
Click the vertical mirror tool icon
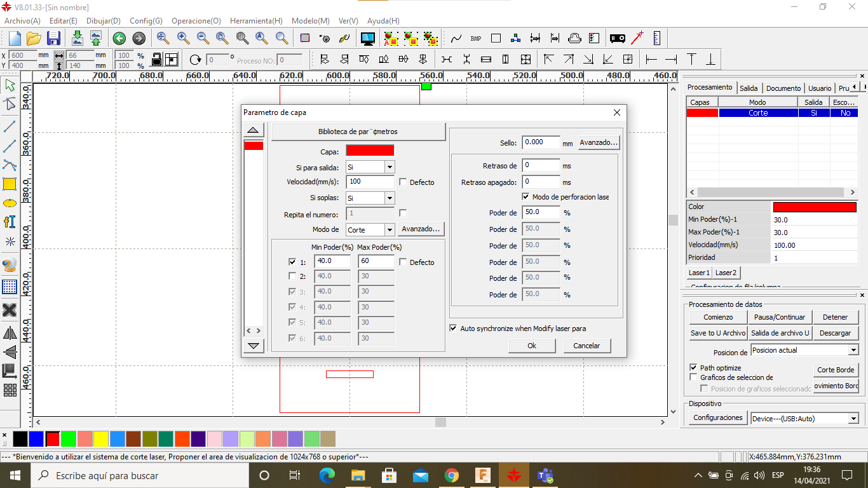[x=10, y=351]
